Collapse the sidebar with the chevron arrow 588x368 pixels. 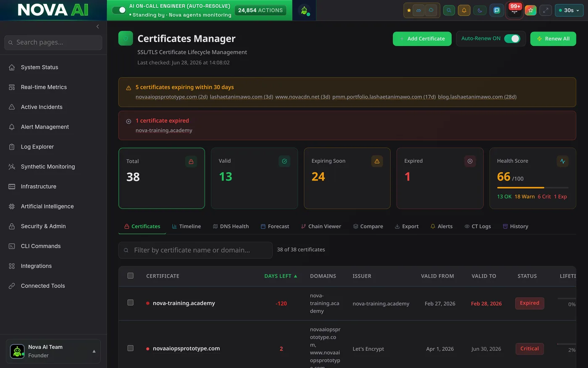97,26
